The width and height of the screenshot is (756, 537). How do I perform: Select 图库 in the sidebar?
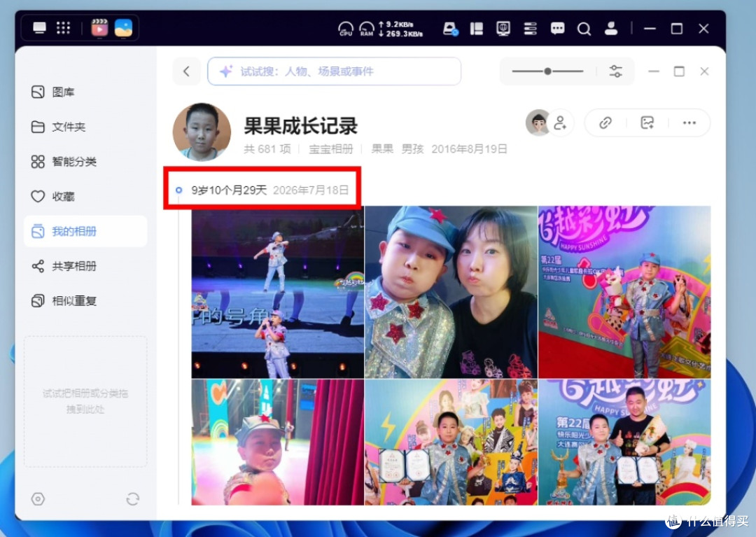tap(85, 92)
